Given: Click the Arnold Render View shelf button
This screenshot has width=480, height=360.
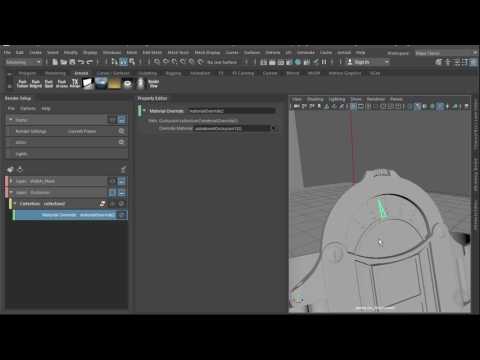Looking at the screenshot, I should [x=153, y=83].
